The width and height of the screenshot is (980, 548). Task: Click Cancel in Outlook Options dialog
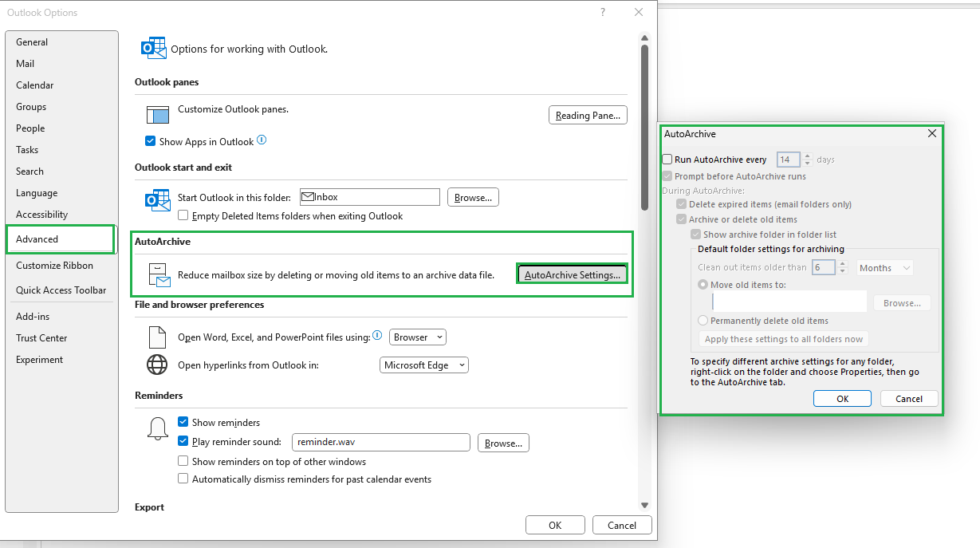(x=622, y=525)
